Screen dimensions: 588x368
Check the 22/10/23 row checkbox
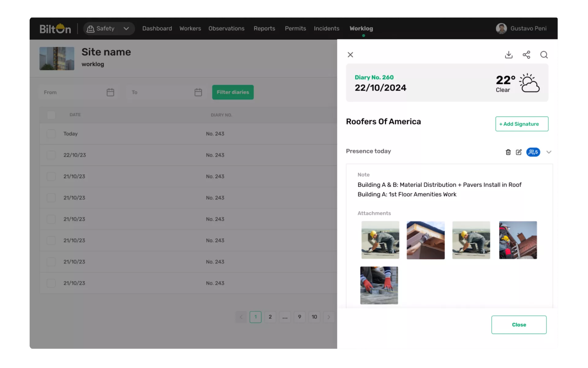click(x=51, y=155)
